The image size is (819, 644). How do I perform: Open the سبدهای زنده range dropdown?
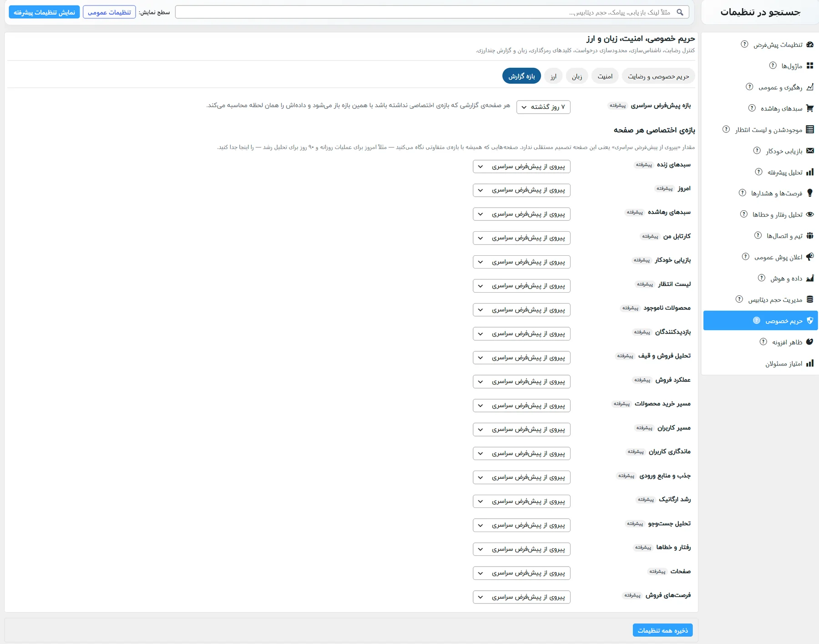tap(521, 167)
